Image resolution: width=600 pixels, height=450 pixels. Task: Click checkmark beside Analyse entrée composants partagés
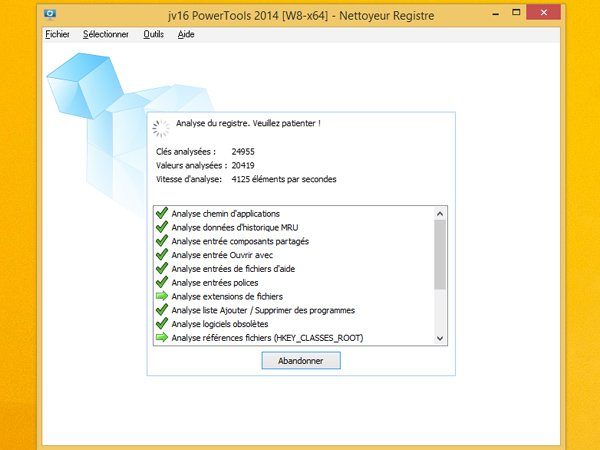[162, 241]
